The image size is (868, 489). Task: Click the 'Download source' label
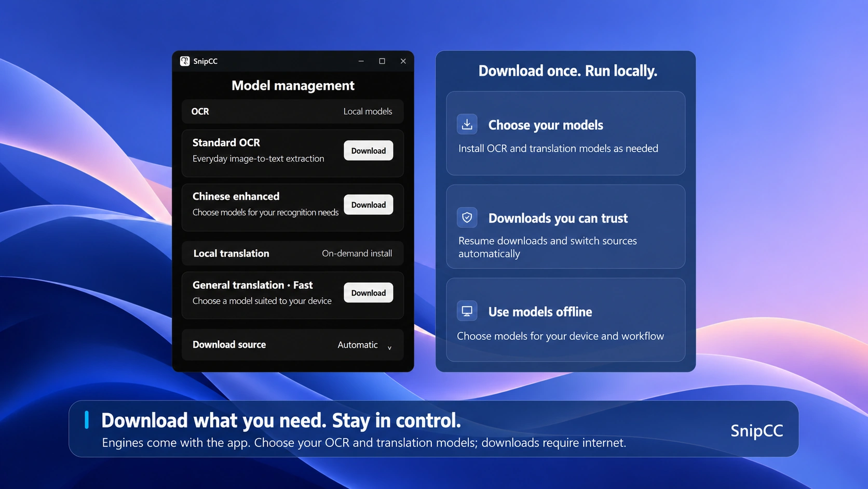(x=229, y=345)
